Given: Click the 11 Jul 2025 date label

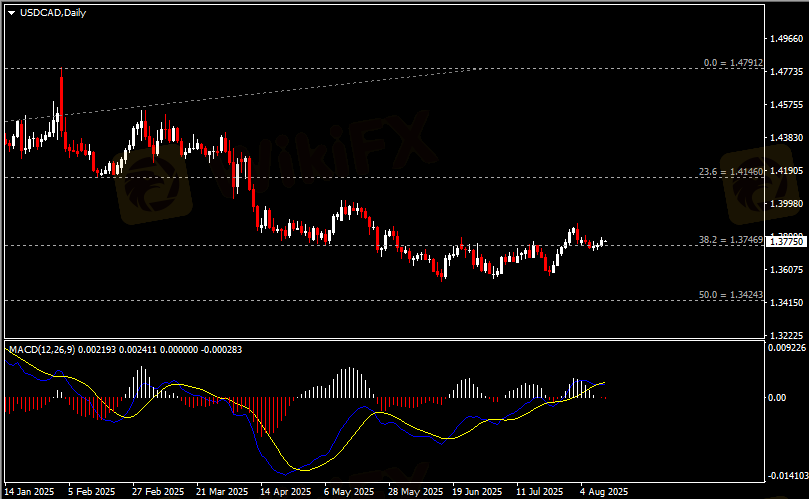Looking at the screenshot, I should (x=540, y=492).
